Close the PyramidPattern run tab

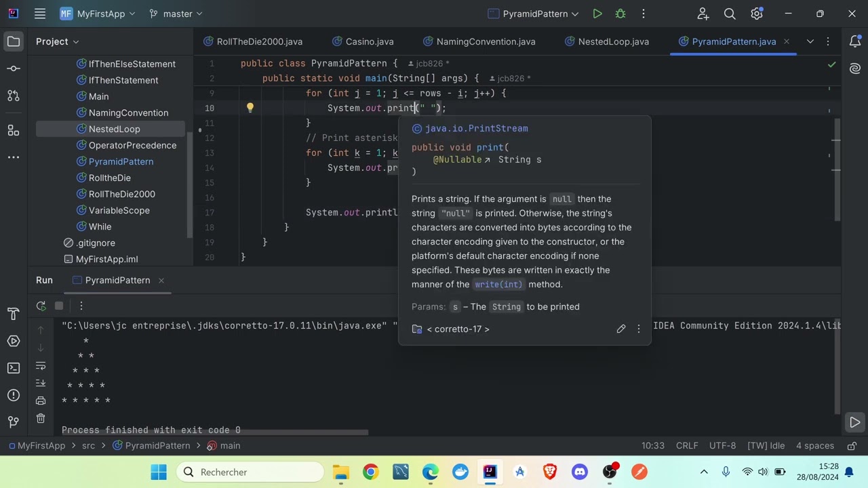click(x=161, y=280)
